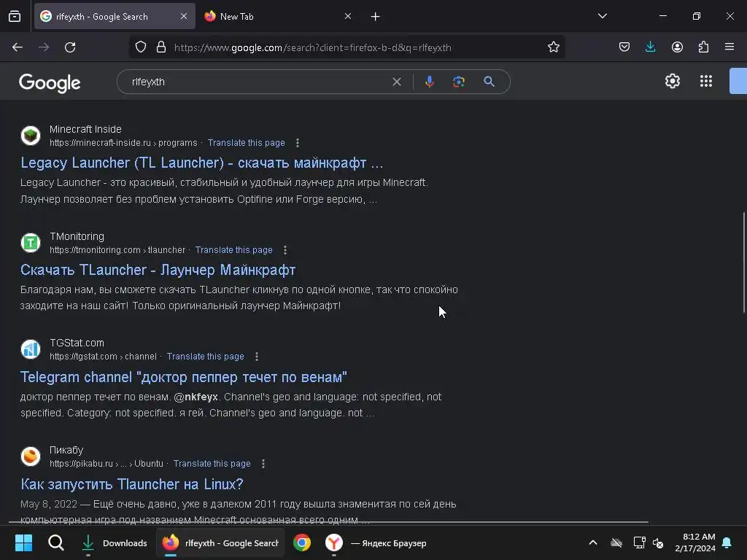Open the clock and date flyout
The height and width of the screenshot is (560, 747).
tap(695, 542)
